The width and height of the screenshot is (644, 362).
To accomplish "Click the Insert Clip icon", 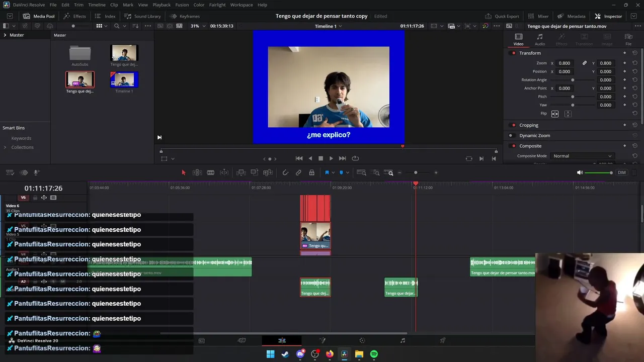I will [x=241, y=172].
